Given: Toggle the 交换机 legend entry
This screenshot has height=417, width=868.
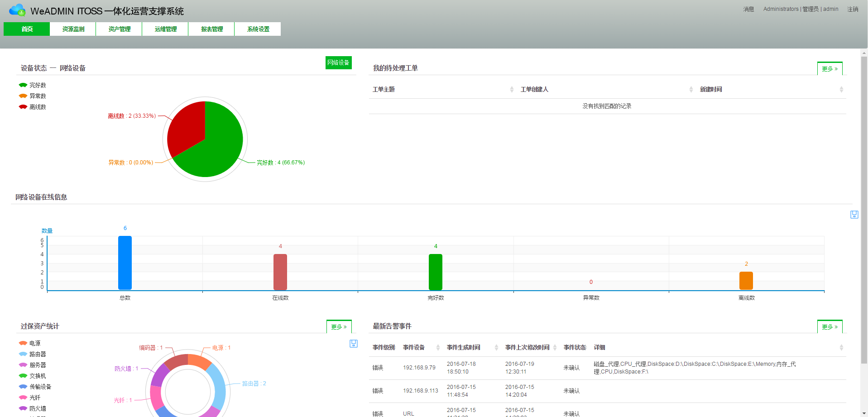Looking at the screenshot, I should [x=33, y=376].
